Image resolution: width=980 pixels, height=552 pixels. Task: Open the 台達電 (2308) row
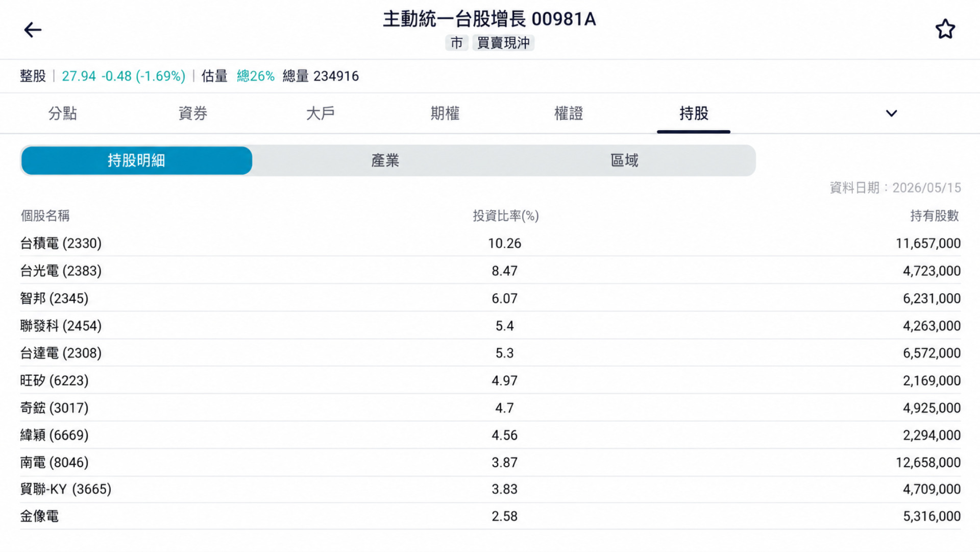point(490,353)
